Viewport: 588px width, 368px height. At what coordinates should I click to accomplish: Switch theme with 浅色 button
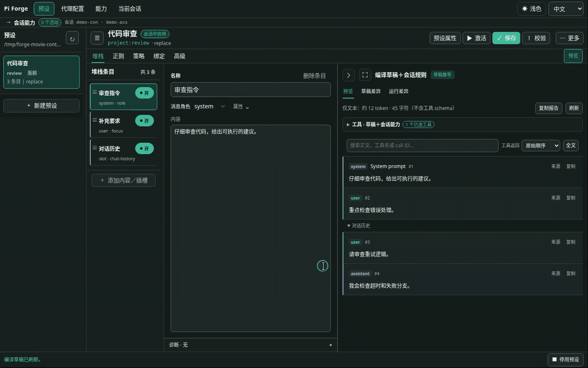point(531,9)
